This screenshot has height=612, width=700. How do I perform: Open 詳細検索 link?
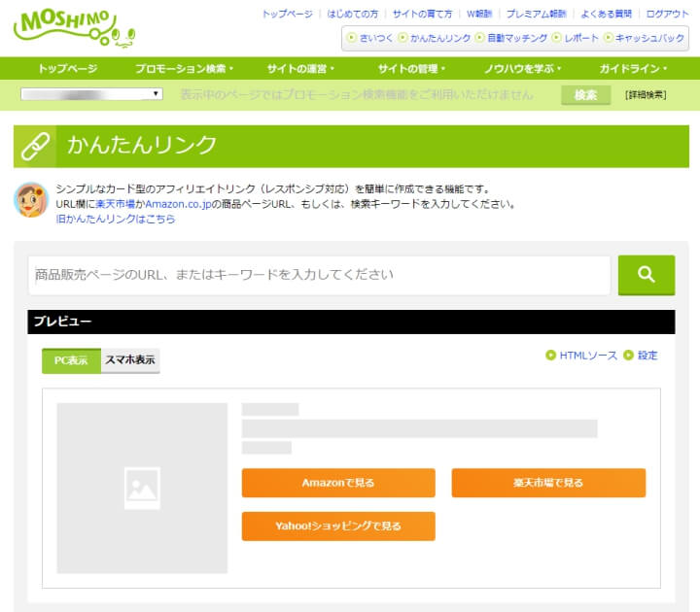point(646,95)
